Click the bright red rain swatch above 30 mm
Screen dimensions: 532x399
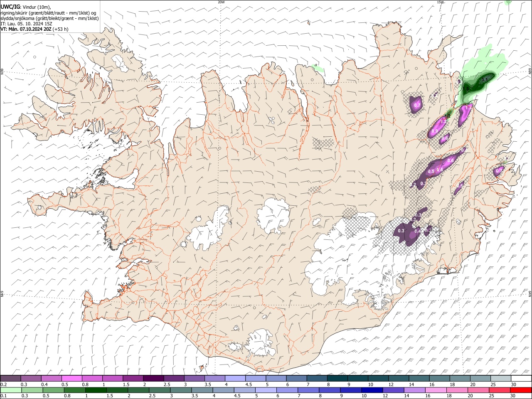click(521, 390)
